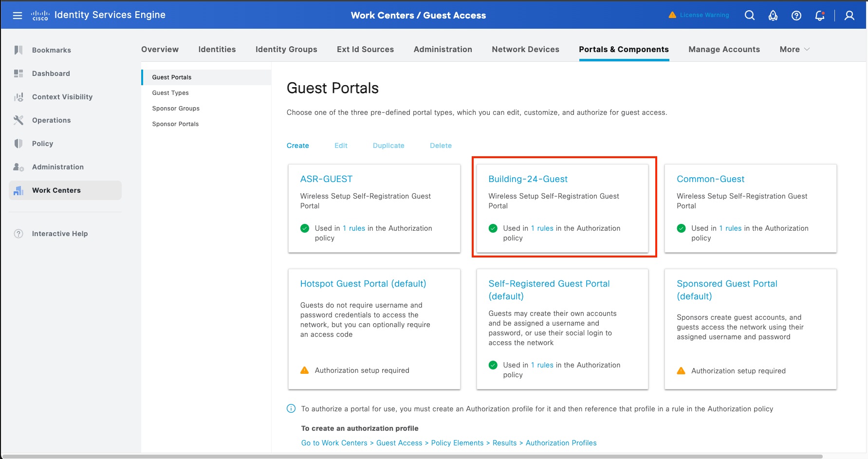Expand the More tab dropdown
The width and height of the screenshot is (868, 459).
tap(794, 49)
